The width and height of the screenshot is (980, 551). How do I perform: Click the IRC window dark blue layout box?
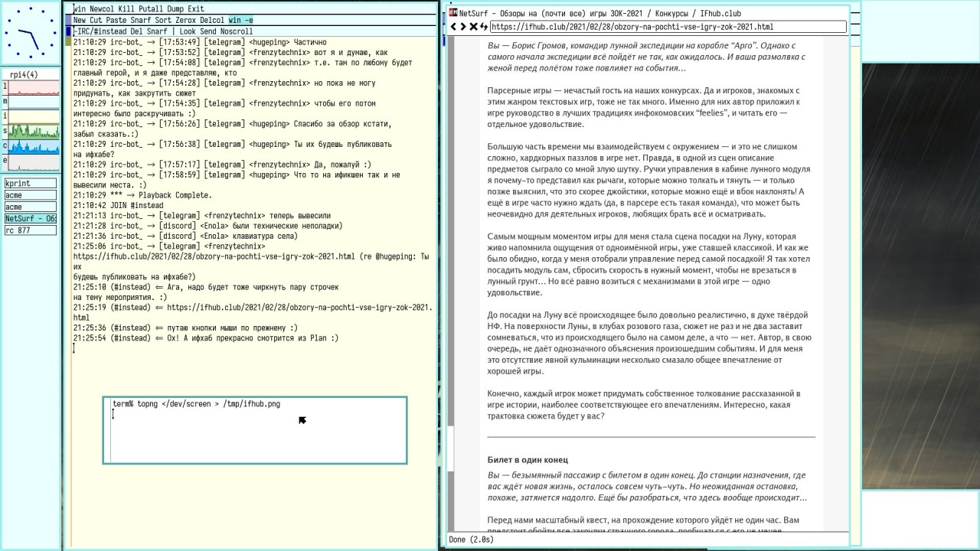[x=68, y=31]
